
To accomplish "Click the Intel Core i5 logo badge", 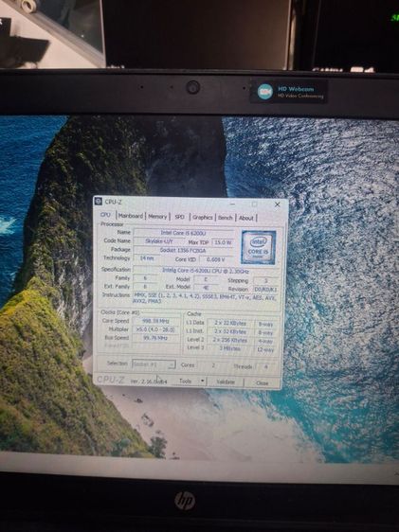I will coord(259,247).
